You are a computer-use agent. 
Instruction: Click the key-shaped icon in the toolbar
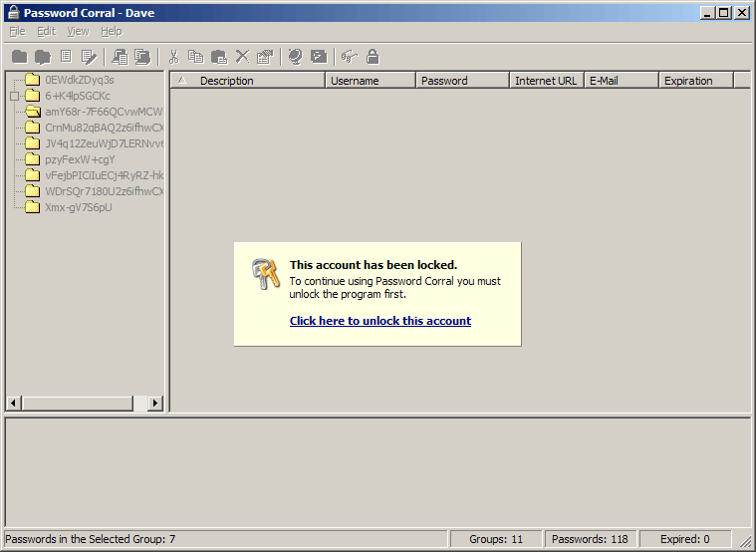pos(349,57)
